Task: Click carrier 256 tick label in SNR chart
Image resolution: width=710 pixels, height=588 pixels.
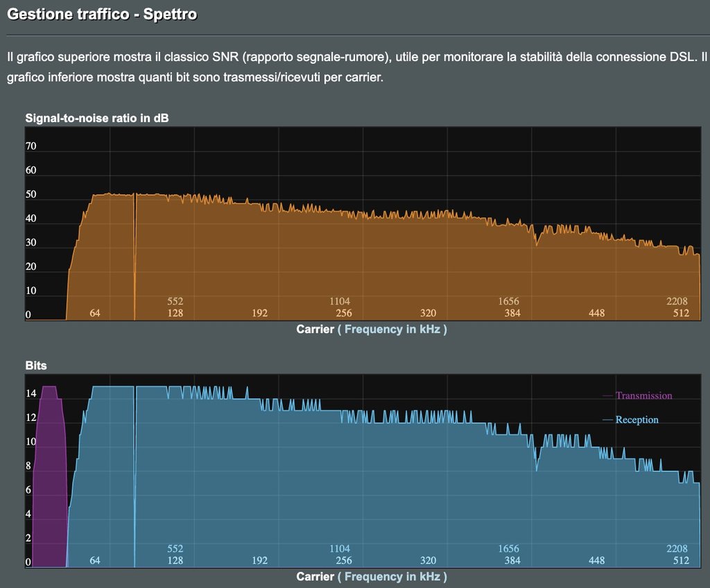Action: [344, 313]
